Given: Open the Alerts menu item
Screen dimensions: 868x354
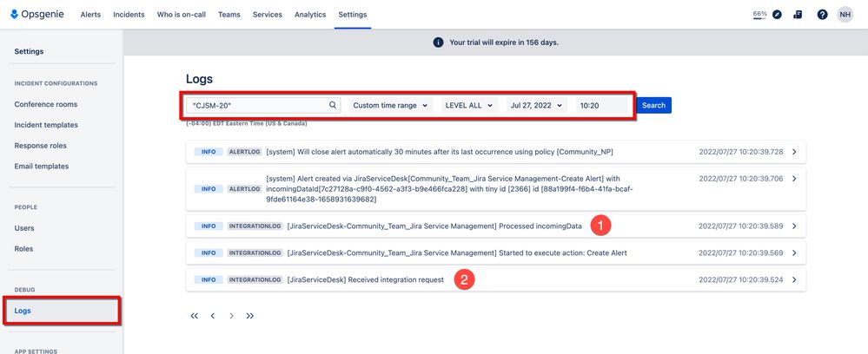Looking at the screenshot, I should pos(90,15).
